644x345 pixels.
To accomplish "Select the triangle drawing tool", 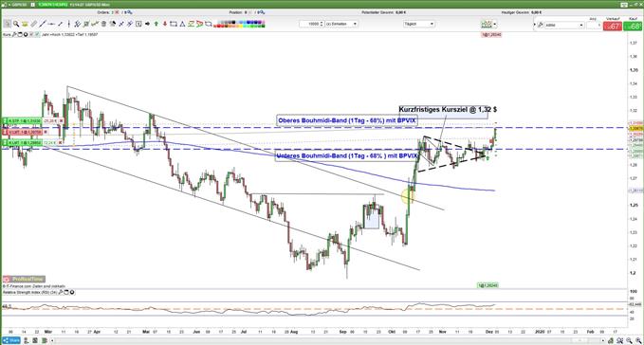I will [x=182, y=24].
